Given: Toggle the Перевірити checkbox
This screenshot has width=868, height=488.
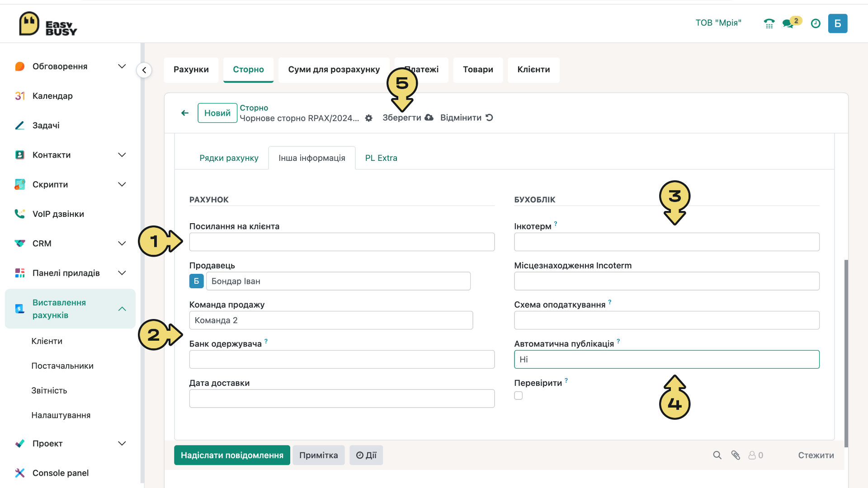Looking at the screenshot, I should [519, 395].
